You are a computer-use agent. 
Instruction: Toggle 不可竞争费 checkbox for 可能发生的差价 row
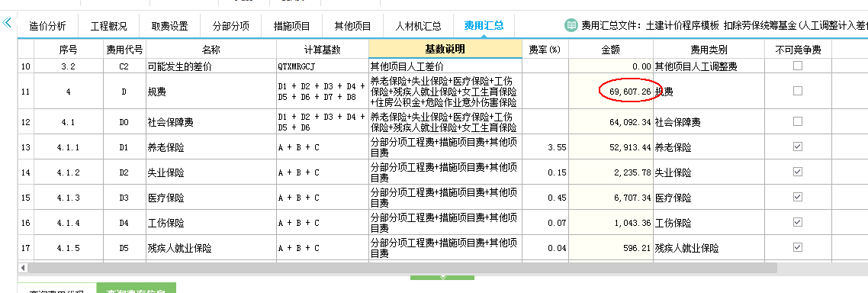tap(798, 66)
